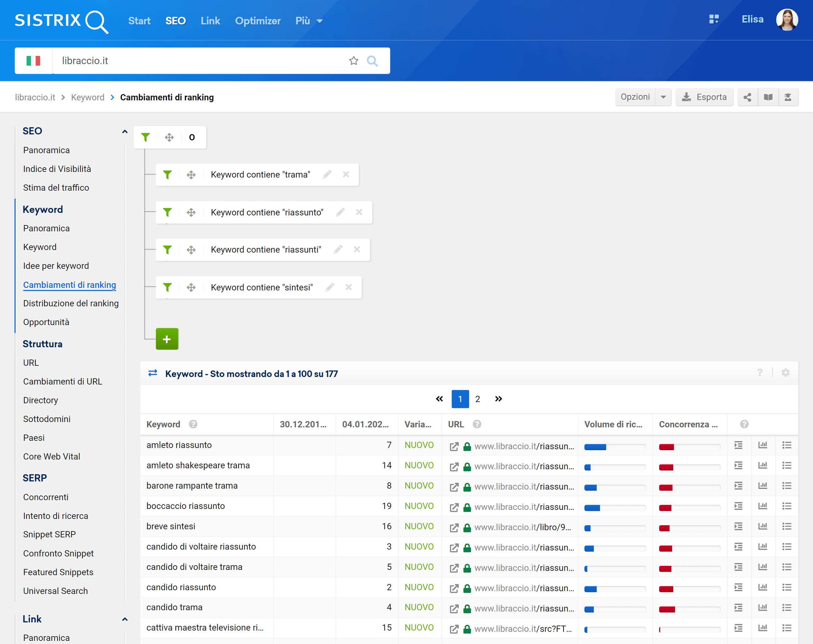Open the table settings gear

tap(785, 373)
